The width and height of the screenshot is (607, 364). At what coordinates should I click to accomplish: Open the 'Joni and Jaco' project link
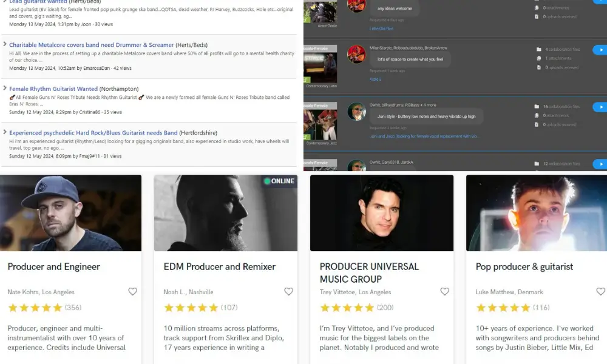coord(424,136)
